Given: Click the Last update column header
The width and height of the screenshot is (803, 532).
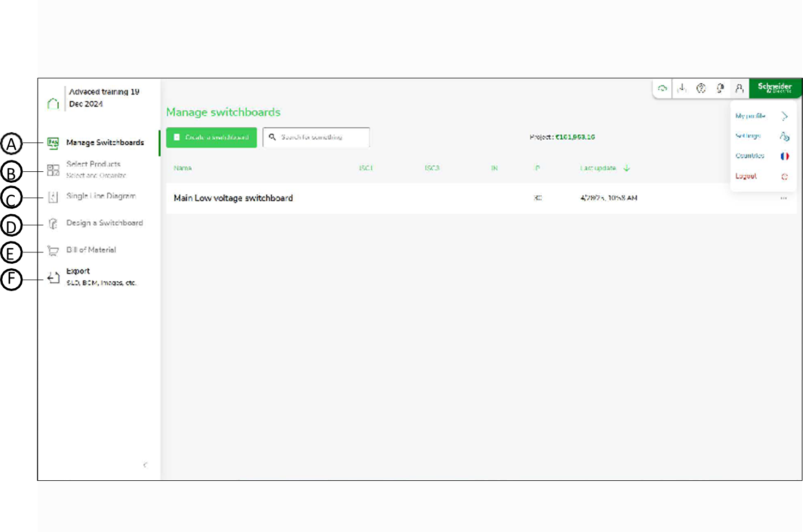Looking at the screenshot, I should point(598,168).
